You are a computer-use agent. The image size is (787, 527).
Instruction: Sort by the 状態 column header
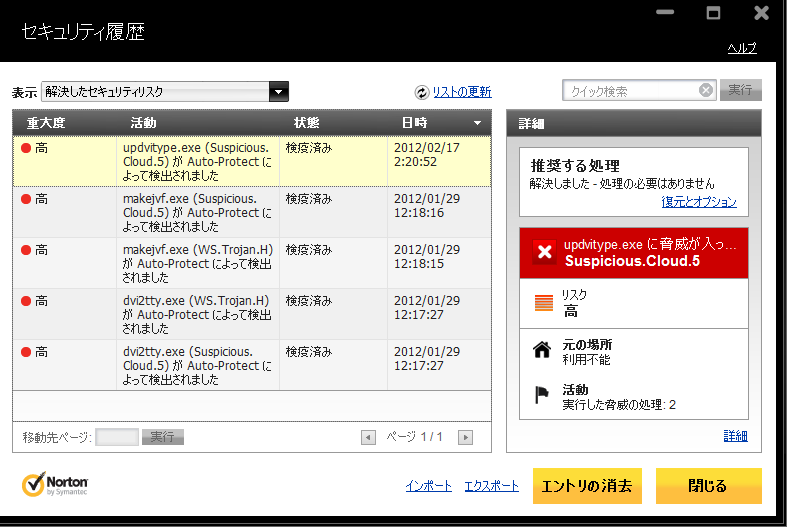(x=307, y=123)
